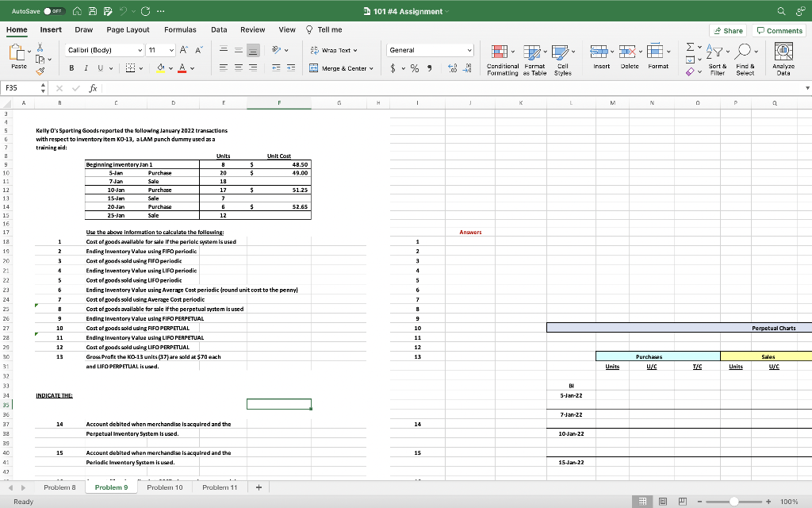This screenshot has width=812, height=508.
Task: Toggle Center horizontal alignment
Action: click(x=238, y=68)
